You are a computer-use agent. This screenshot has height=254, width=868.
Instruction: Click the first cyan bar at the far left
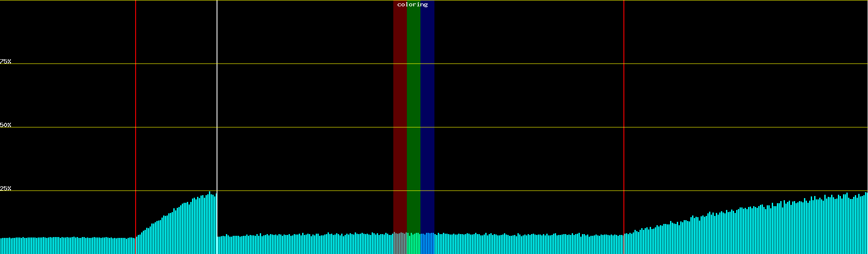click(1, 246)
